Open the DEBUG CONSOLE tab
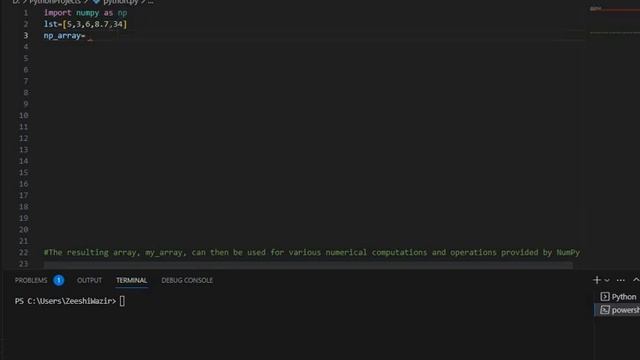Viewport: 640px width, 360px height. pos(187,280)
